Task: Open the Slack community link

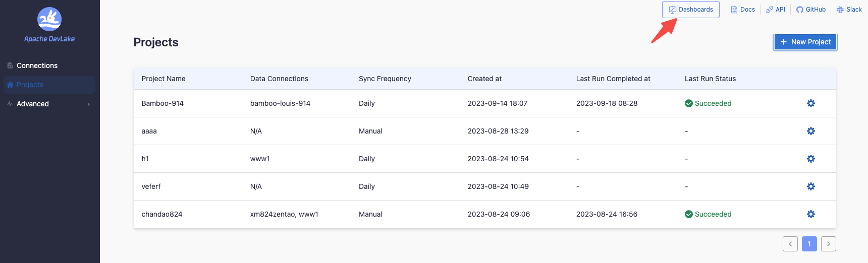Action: 849,10
